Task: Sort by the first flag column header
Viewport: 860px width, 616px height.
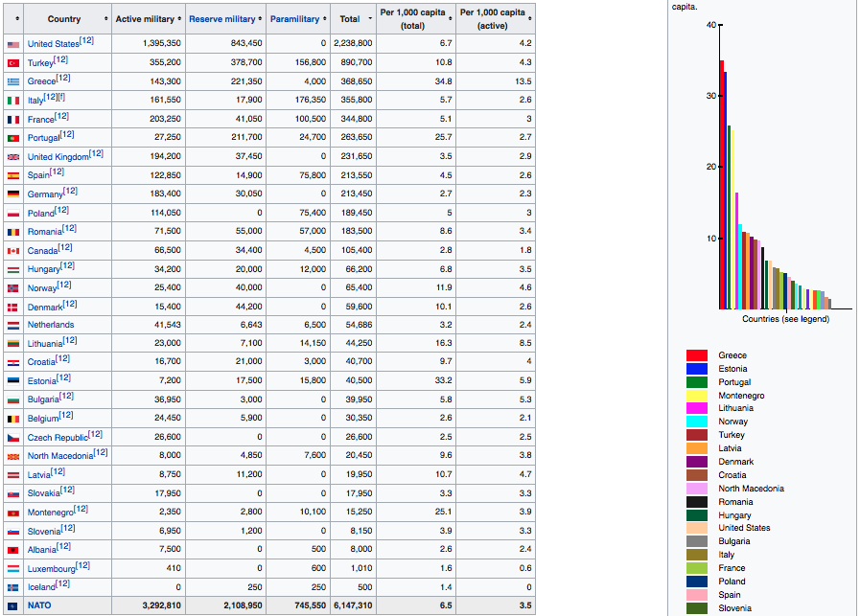Action: [x=13, y=18]
